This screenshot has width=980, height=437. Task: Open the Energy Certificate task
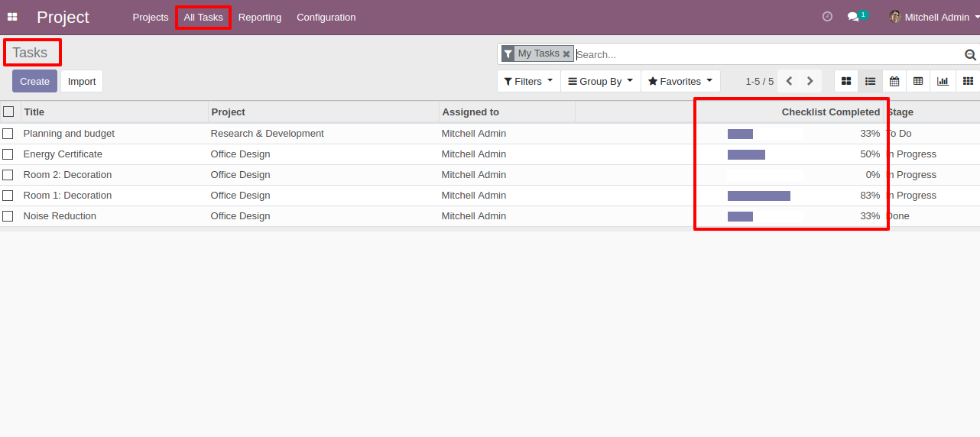(x=63, y=154)
